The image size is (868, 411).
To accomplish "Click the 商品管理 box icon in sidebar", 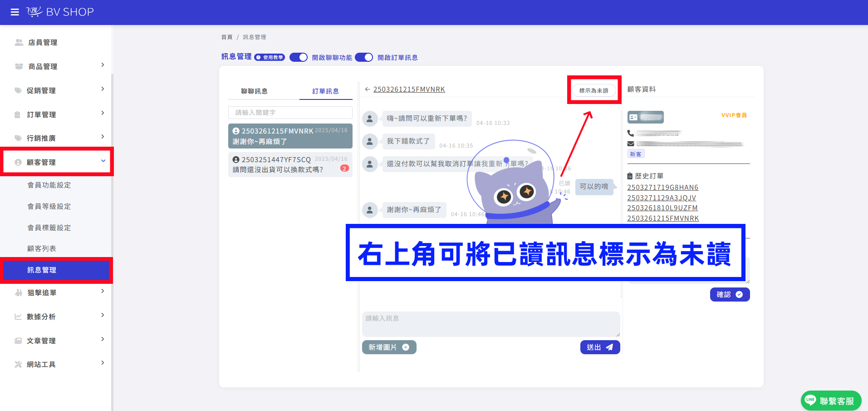I will 19,66.
